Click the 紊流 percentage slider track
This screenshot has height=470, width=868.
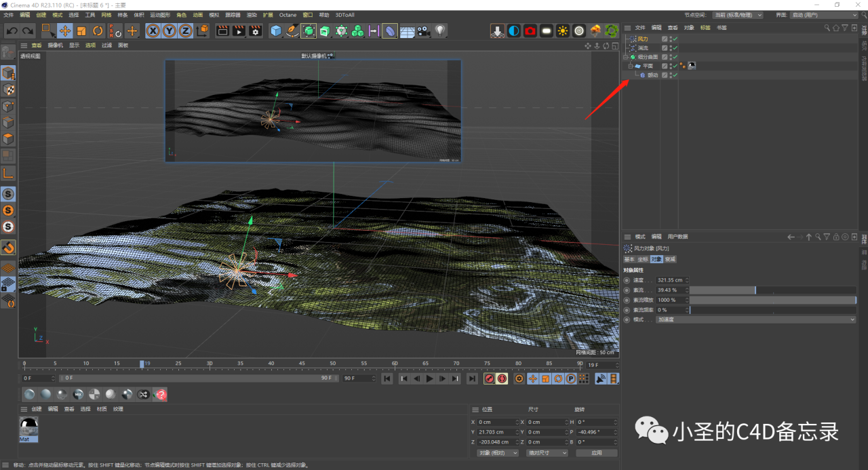[773, 289]
